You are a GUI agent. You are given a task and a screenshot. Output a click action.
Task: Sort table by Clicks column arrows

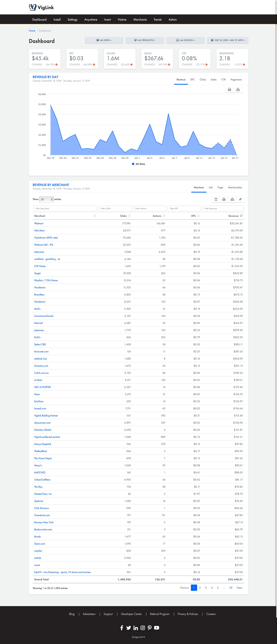click(129, 216)
